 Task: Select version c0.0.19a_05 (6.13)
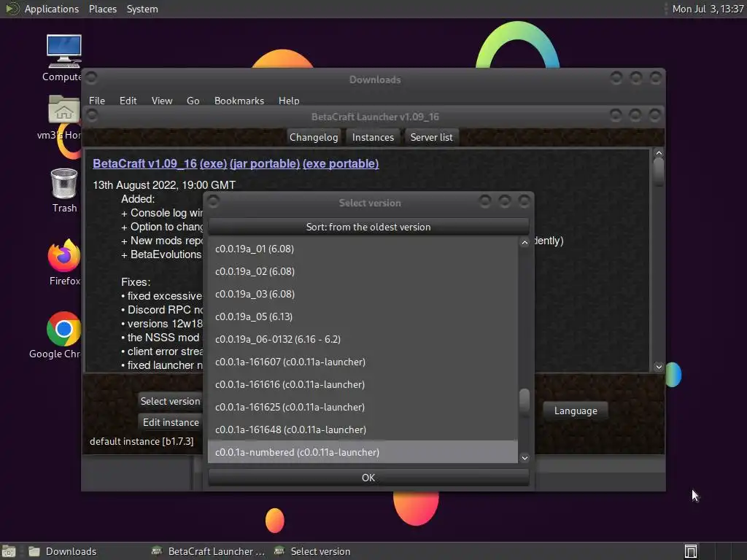[363, 316]
